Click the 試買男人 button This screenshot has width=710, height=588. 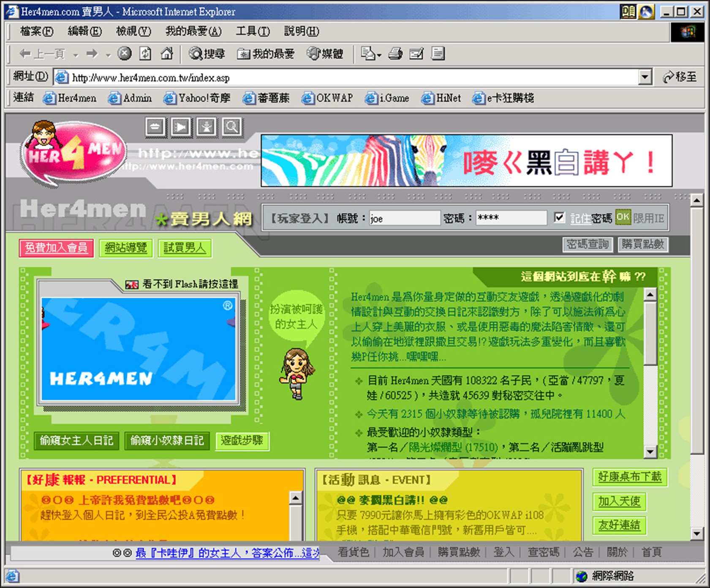(x=185, y=248)
